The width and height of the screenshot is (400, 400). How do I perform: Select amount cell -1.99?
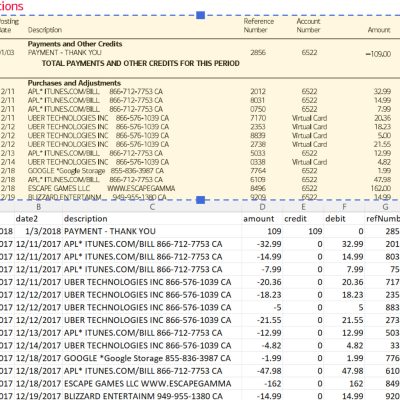(262, 358)
